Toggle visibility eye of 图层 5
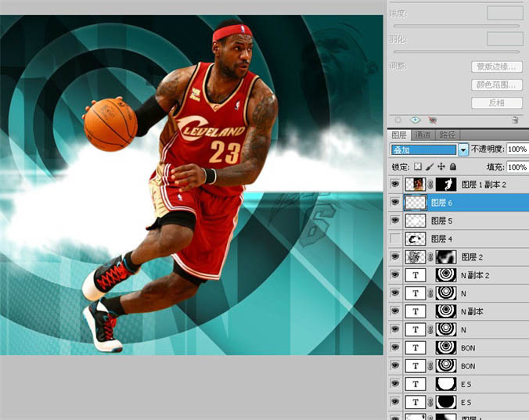Viewport: 529px width, 420px height. 395,221
